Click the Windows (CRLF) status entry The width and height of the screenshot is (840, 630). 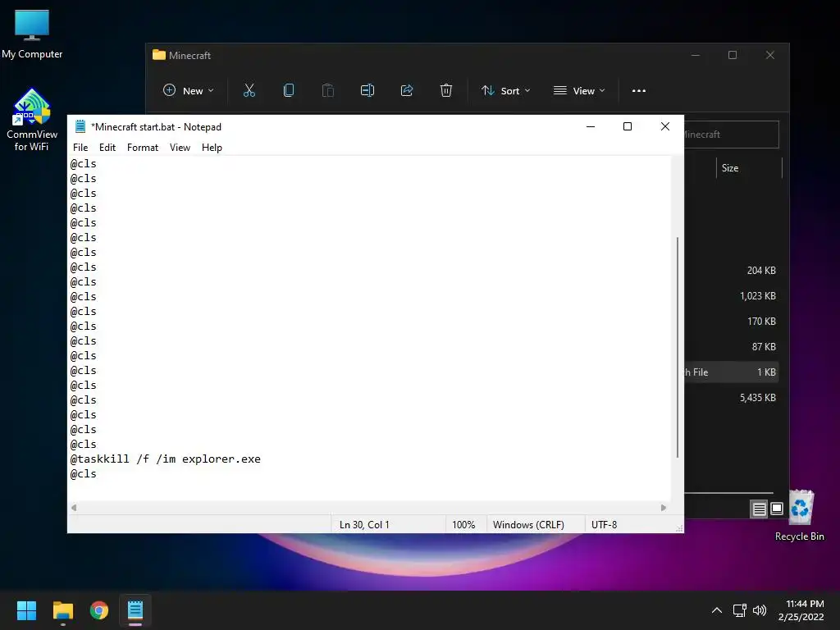[x=528, y=524]
